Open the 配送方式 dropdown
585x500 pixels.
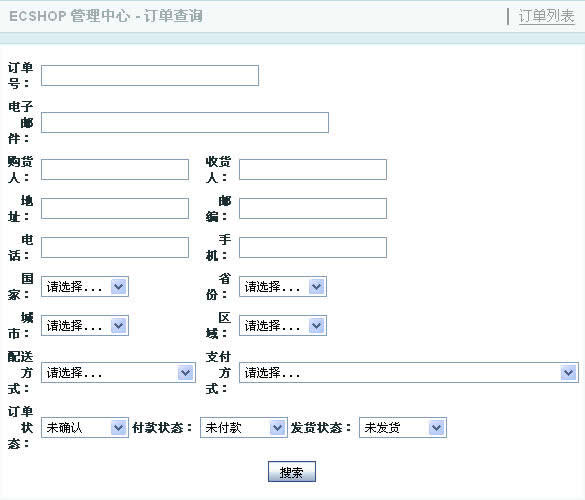[x=118, y=372]
